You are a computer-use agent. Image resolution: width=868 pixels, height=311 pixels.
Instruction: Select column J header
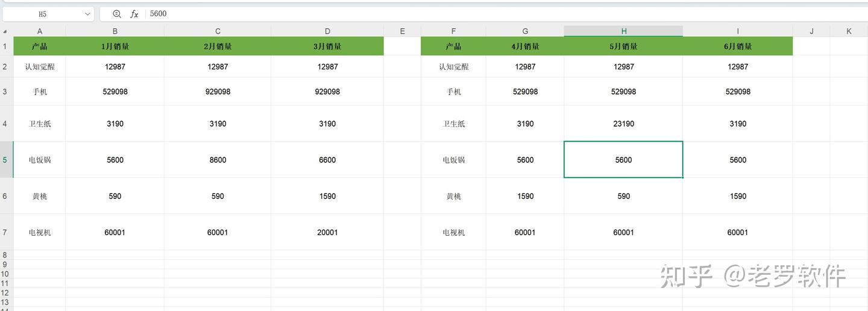811,31
